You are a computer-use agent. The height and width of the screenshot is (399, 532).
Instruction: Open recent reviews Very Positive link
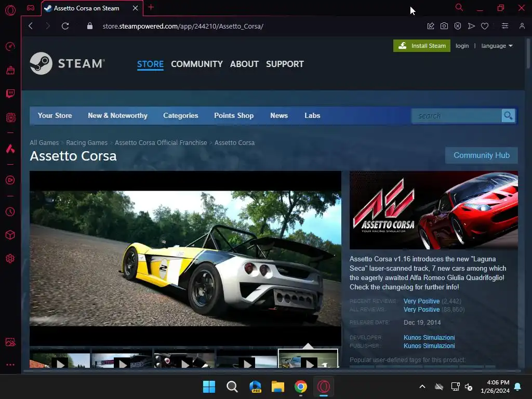pos(421,301)
